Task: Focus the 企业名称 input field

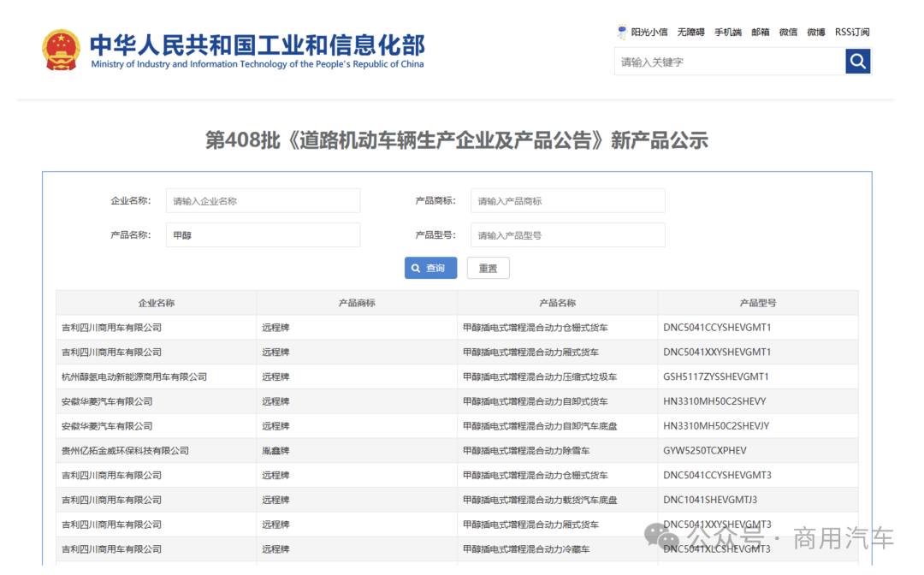Action: click(x=263, y=201)
